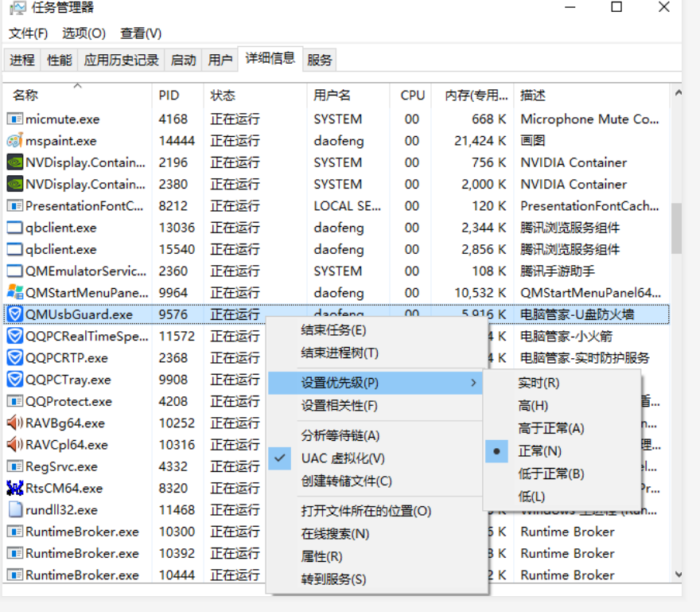
Task: Click the RAVCpl64.exe speaker icon
Action: [x=15, y=445]
